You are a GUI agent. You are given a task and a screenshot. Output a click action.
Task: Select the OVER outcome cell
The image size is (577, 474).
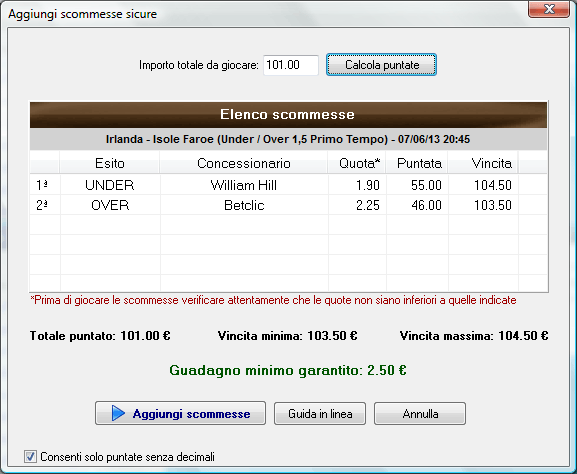pos(110,205)
